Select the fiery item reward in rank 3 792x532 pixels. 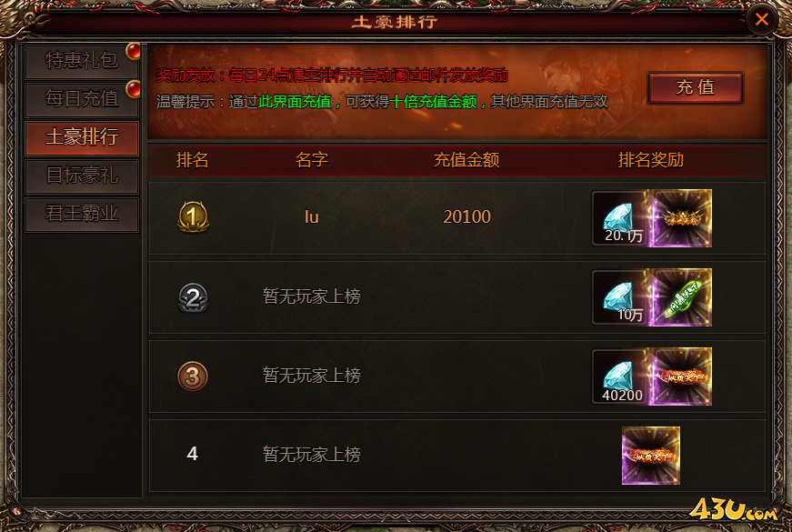click(682, 376)
